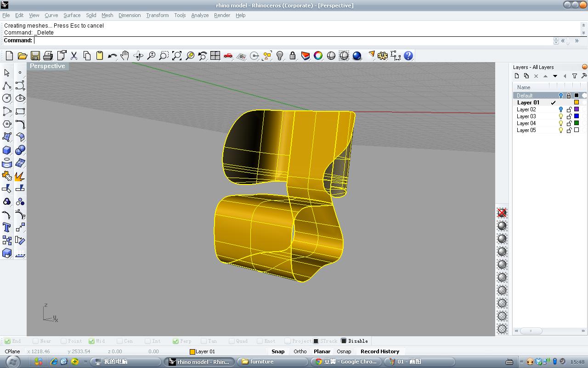The width and height of the screenshot is (588, 368).
Task: Open the layer filter funnel dropdown
Action: (575, 76)
